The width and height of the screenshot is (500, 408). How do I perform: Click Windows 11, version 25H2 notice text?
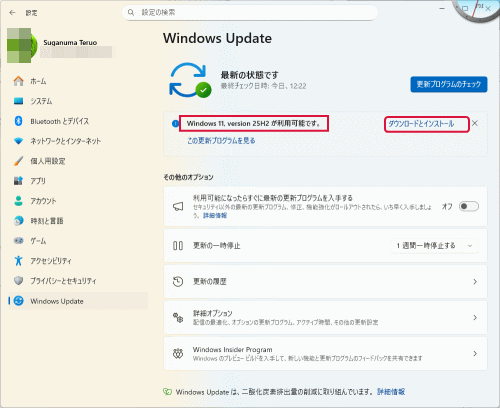tap(253, 123)
